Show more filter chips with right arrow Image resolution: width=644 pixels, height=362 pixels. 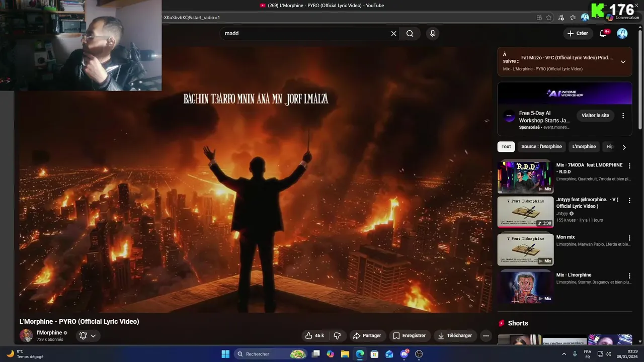[x=624, y=147]
